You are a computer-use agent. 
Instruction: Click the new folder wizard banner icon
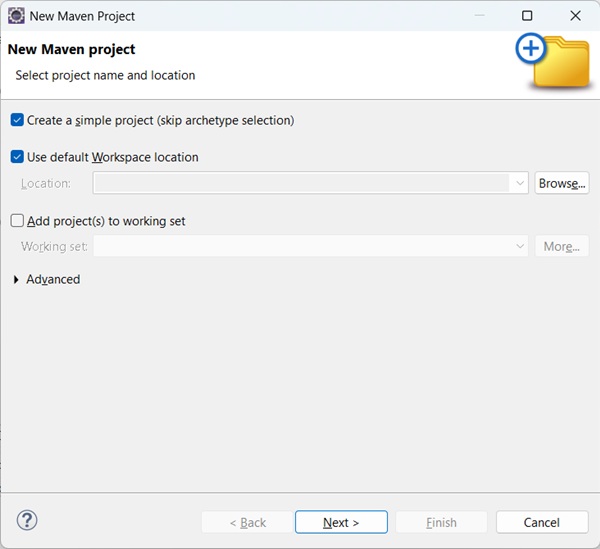pyautogui.click(x=553, y=61)
